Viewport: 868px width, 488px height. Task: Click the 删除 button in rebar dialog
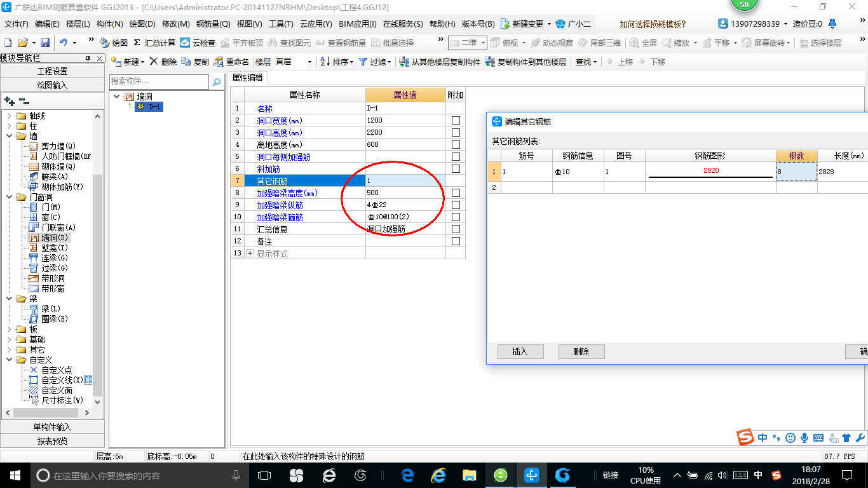[x=581, y=351]
